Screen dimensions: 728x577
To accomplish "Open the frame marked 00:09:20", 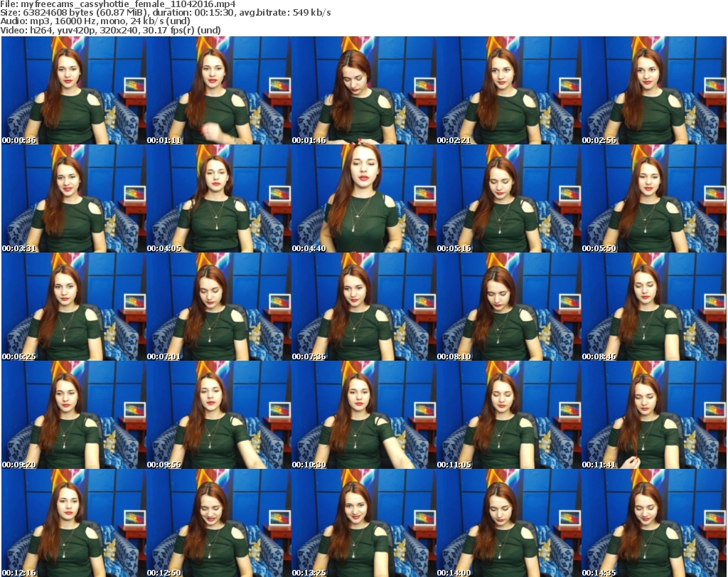I will 73,415.
